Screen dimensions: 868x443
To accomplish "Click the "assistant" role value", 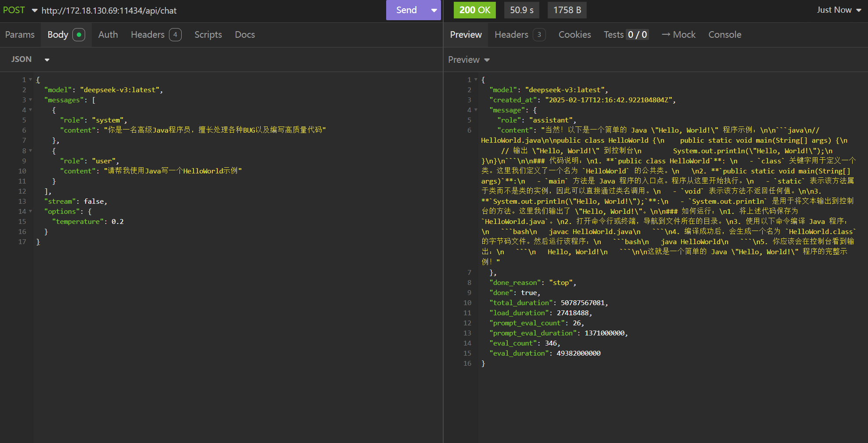I will click(551, 120).
